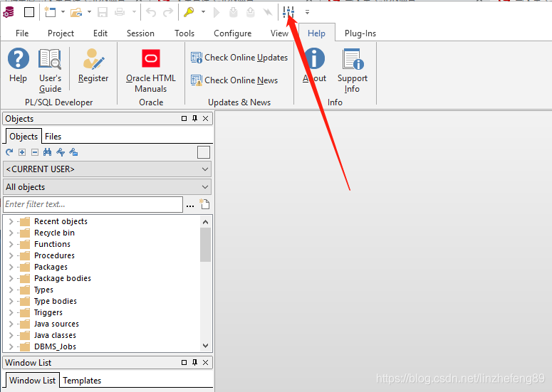Click the filter ellipsis button
The image size is (552, 392).
coord(190,206)
